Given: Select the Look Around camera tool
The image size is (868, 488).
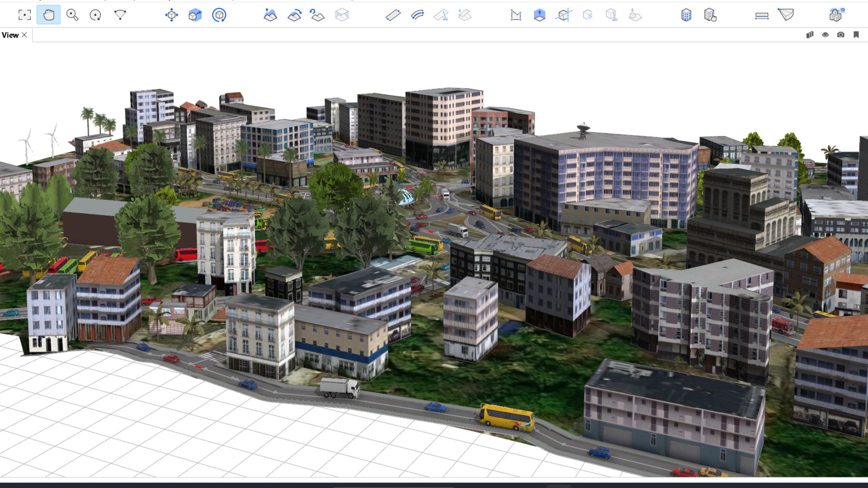Looking at the screenshot, I should pos(120,15).
